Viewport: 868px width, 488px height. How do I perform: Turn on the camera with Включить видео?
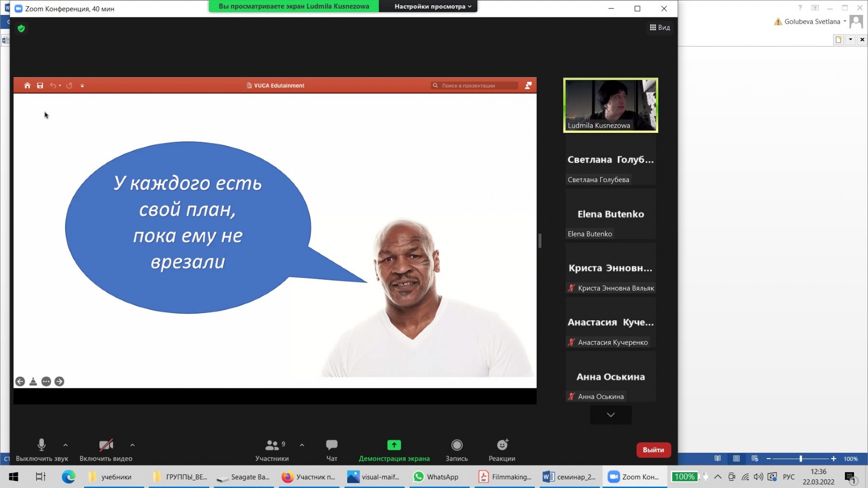pos(106,445)
